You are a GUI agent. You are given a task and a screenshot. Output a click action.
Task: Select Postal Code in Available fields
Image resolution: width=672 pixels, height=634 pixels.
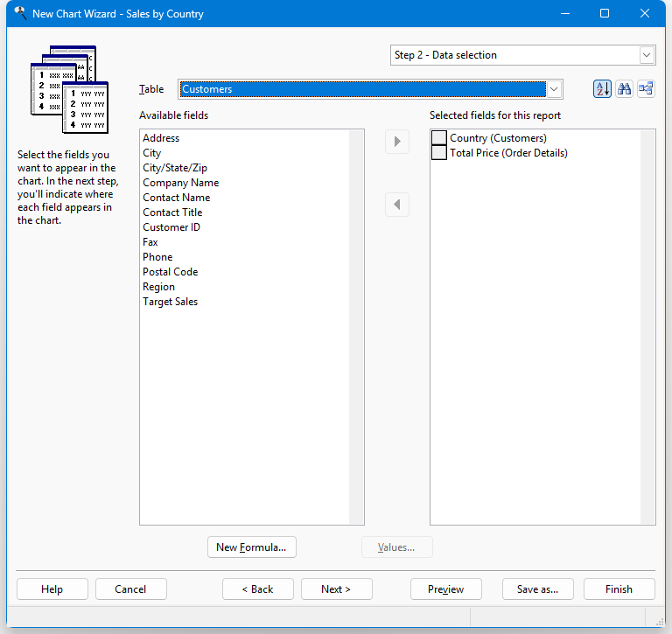[171, 272]
